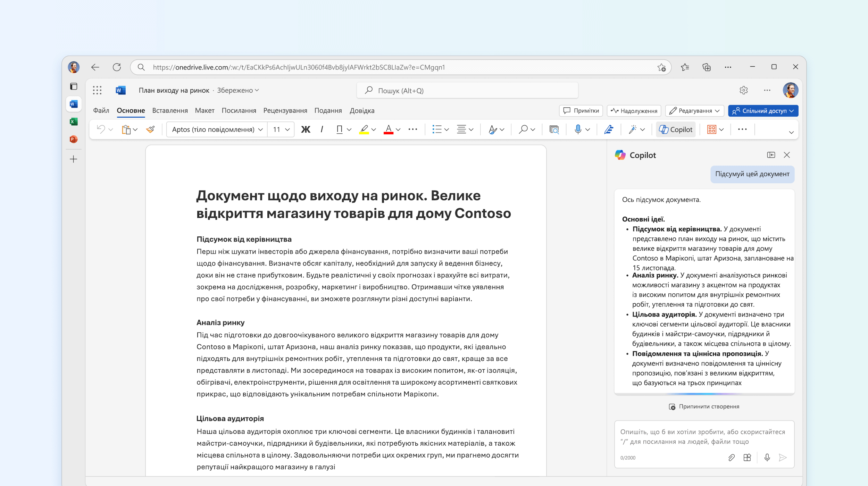
Task: Toggle underline formatting (П)
Action: click(x=340, y=129)
